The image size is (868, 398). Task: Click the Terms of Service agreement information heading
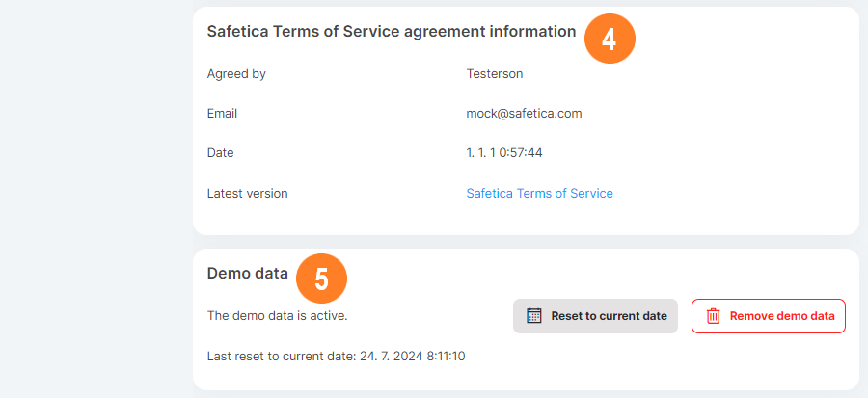391,31
